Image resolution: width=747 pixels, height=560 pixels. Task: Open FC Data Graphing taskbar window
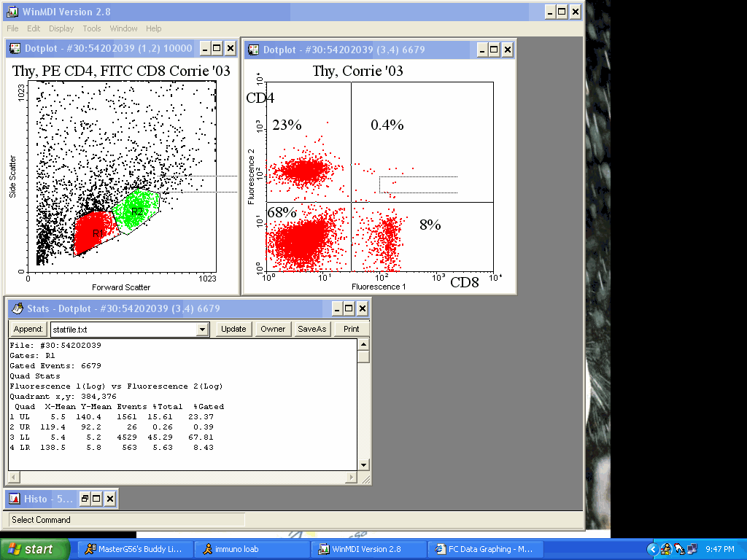coord(483,549)
